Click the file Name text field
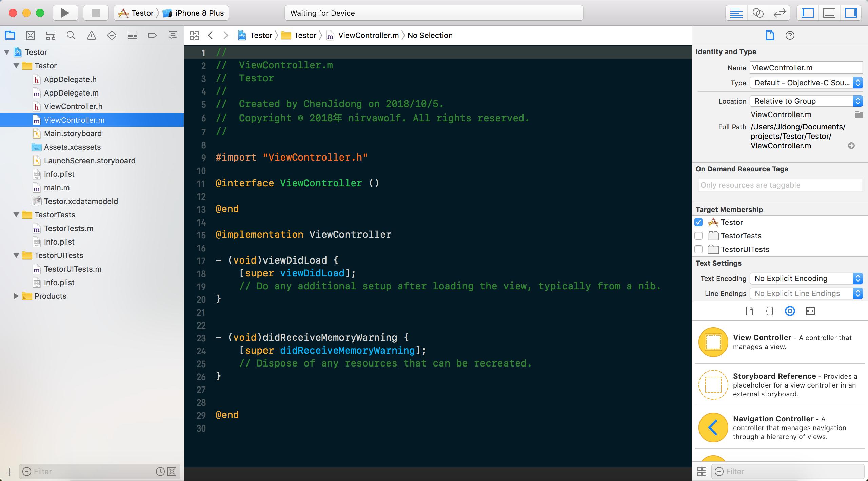 [806, 68]
